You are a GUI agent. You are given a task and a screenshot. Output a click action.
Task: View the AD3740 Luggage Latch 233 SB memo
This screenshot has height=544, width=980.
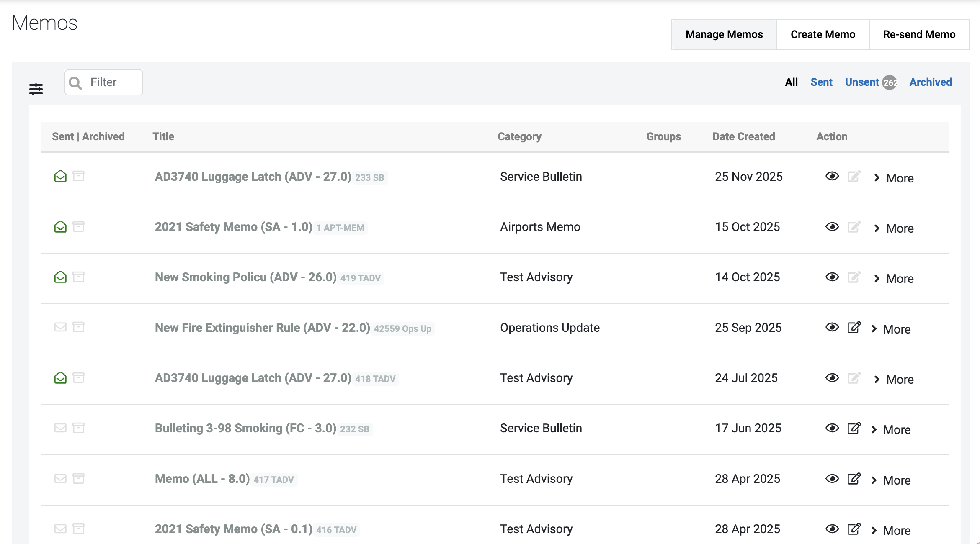tap(832, 176)
